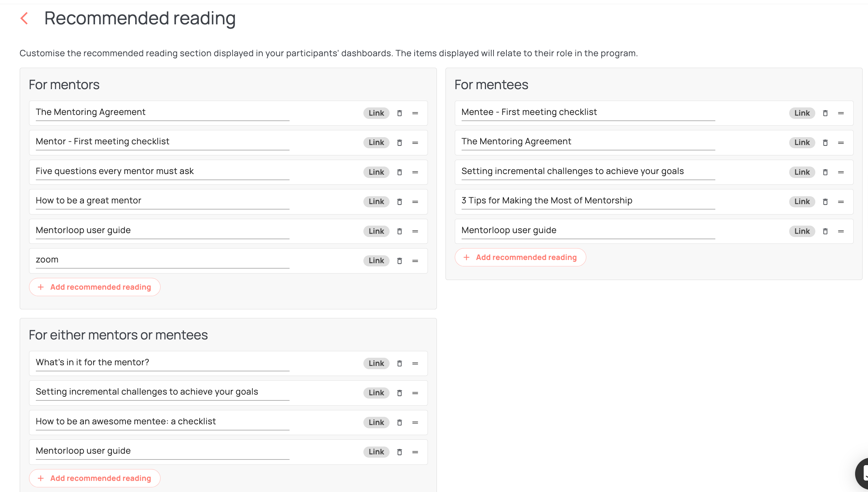Edit 'Five questions every mentor must ask' title

(x=162, y=172)
